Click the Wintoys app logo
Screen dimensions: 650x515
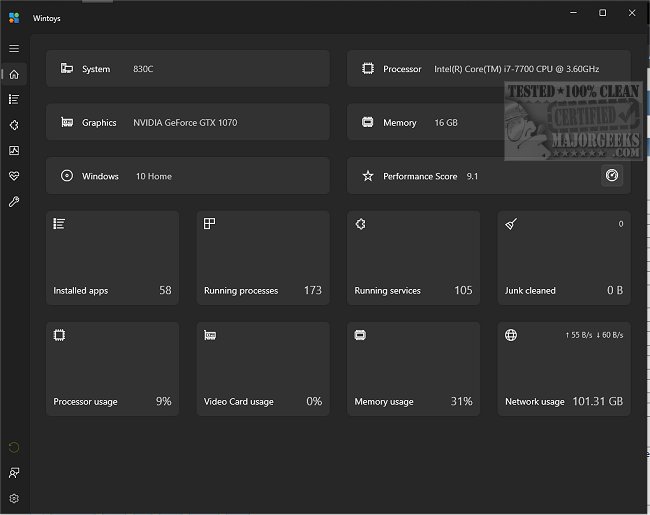(x=14, y=18)
